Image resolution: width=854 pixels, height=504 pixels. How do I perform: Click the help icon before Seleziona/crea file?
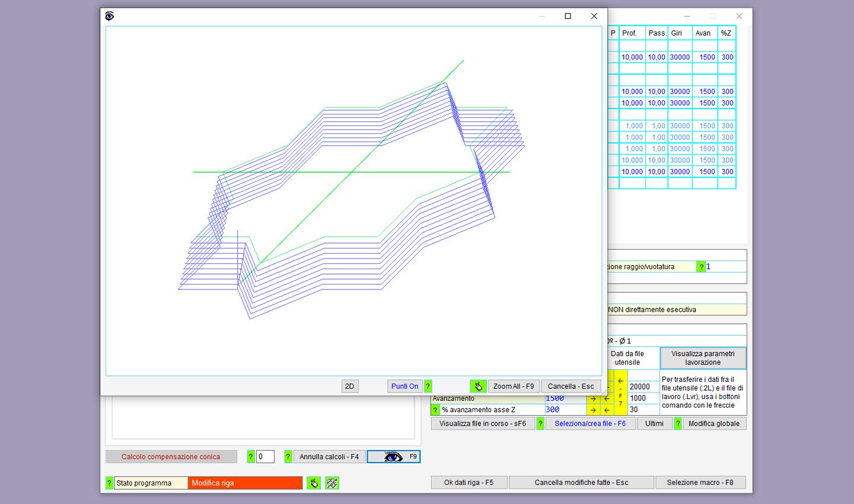click(540, 423)
